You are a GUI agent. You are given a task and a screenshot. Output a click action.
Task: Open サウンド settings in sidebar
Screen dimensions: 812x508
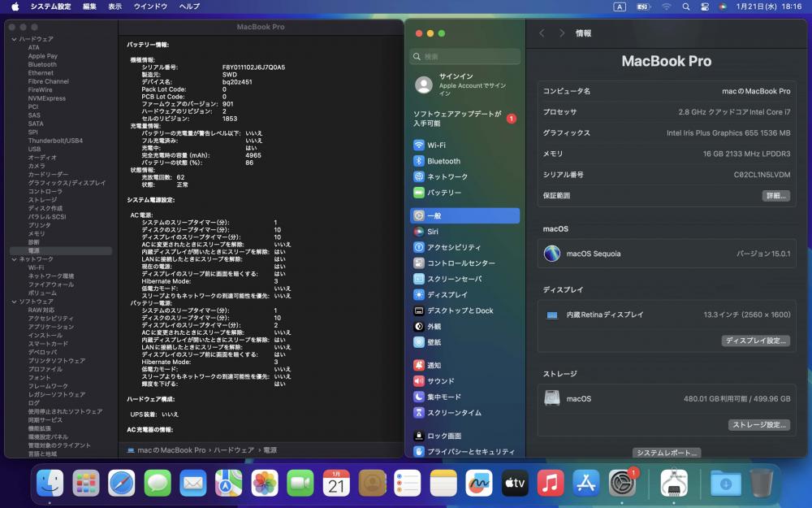464,381
